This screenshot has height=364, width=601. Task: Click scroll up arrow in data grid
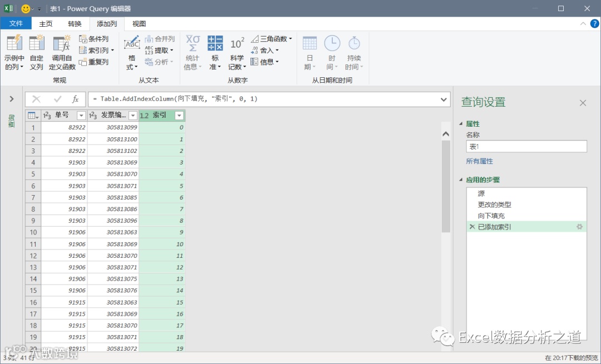click(445, 134)
